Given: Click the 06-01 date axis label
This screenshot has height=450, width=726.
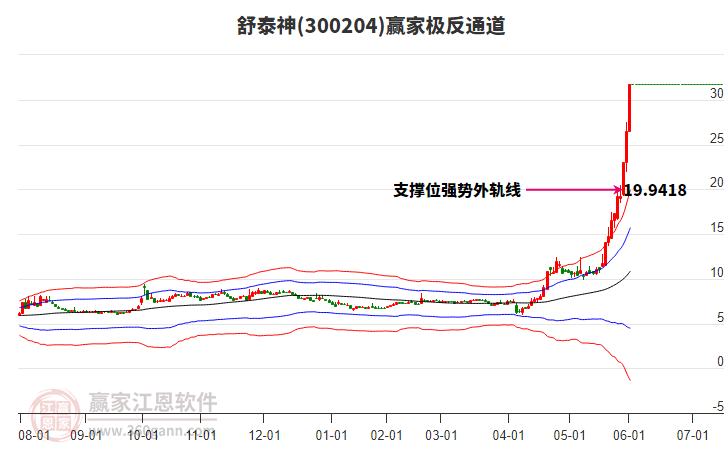Looking at the screenshot, I should pyautogui.click(x=629, y=435).
